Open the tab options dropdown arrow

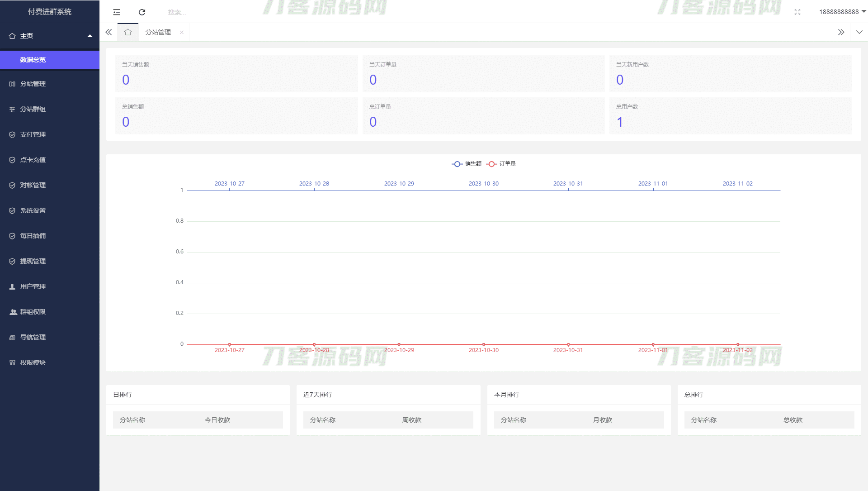coord(859,32)
